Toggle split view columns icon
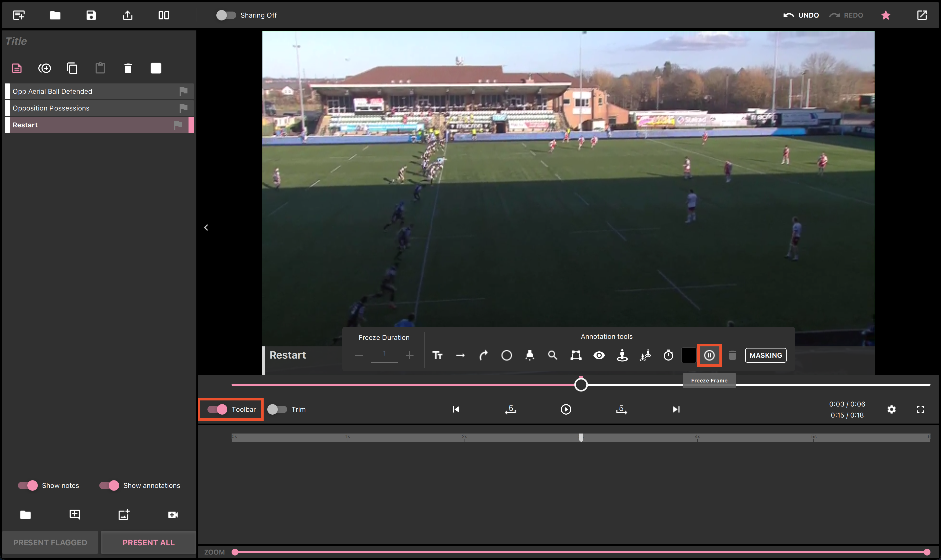 click(x=164, y=15)
